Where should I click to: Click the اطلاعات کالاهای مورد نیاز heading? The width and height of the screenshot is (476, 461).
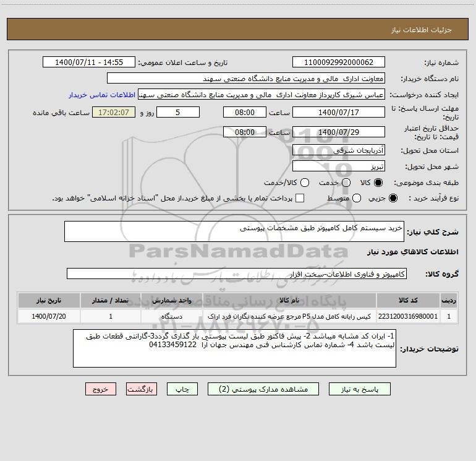point(412,252)
